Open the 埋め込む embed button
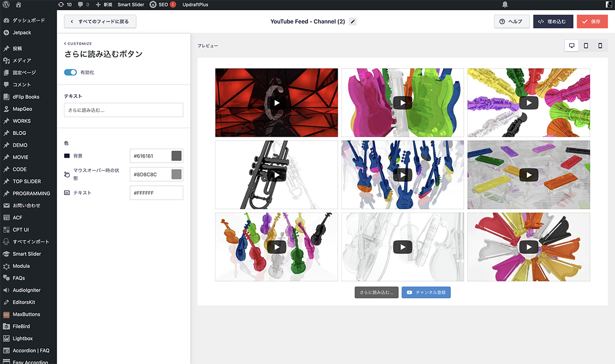615x364 pixels. click(x=553, y=22)
